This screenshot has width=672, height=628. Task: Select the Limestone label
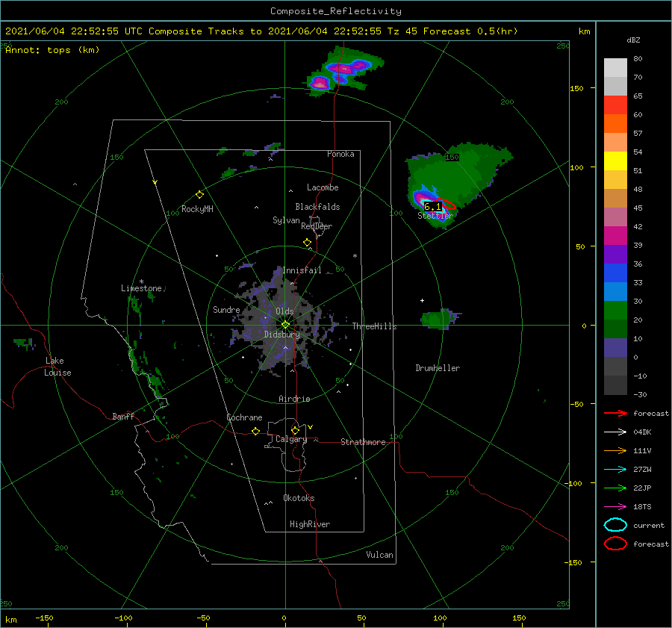pyautogui.click(x=141, y=288)
